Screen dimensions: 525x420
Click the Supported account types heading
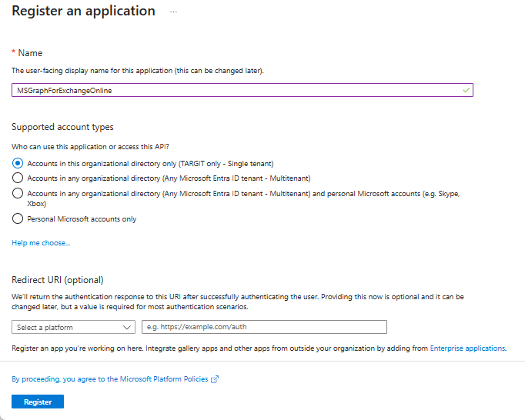click(x=62, y=127)
